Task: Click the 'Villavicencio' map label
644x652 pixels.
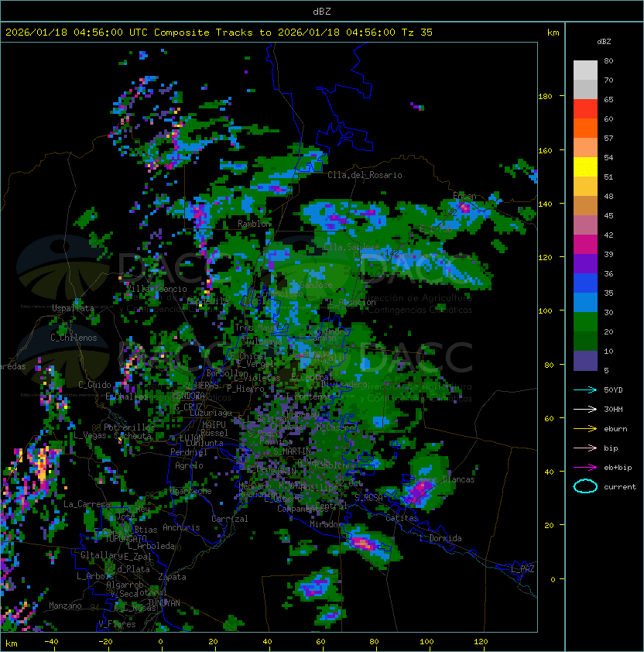Action: click(156, 289)
